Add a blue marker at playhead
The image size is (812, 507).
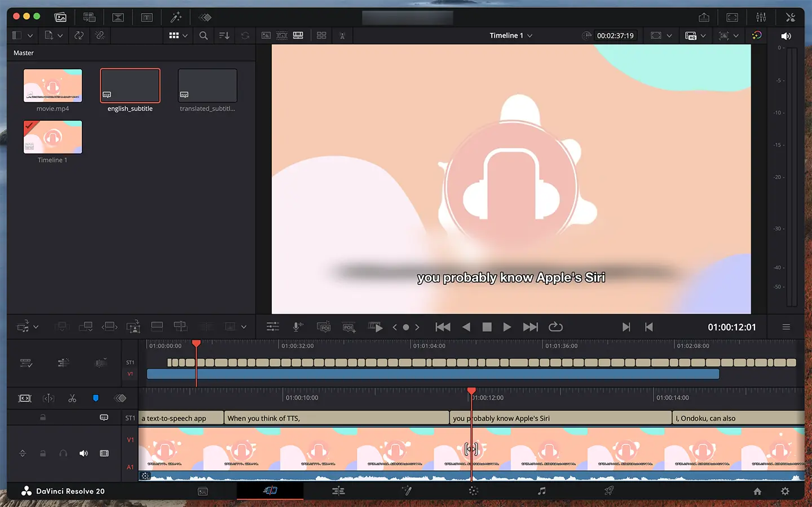96,398
